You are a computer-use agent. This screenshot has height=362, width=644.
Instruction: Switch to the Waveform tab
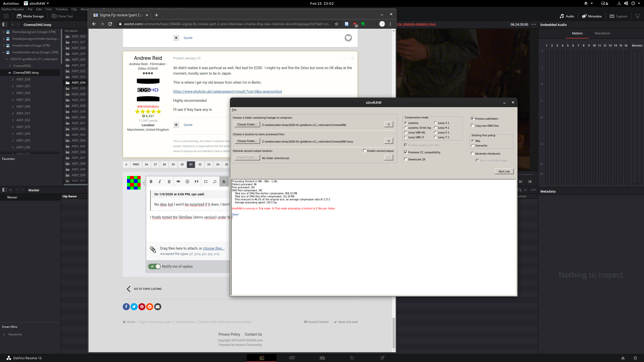click(602, 33)
